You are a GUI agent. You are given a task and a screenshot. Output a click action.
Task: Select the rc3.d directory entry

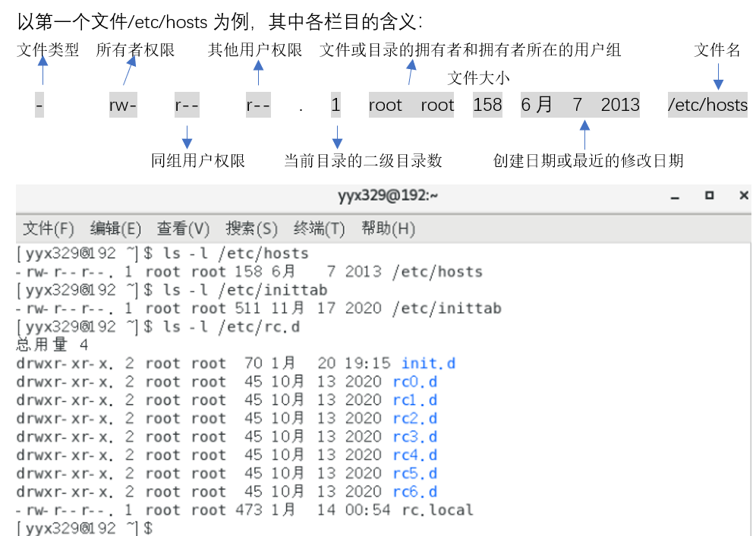pos(415,437)
